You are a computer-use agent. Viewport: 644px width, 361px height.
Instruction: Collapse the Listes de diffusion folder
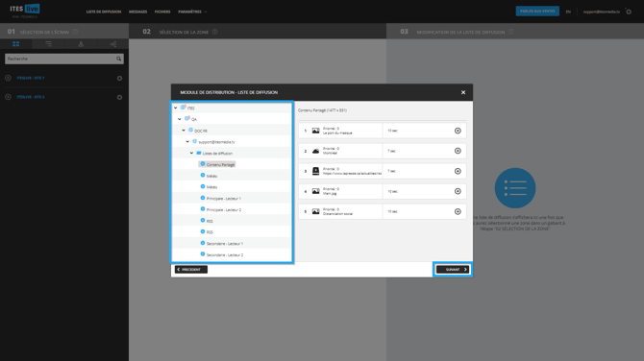192,153
